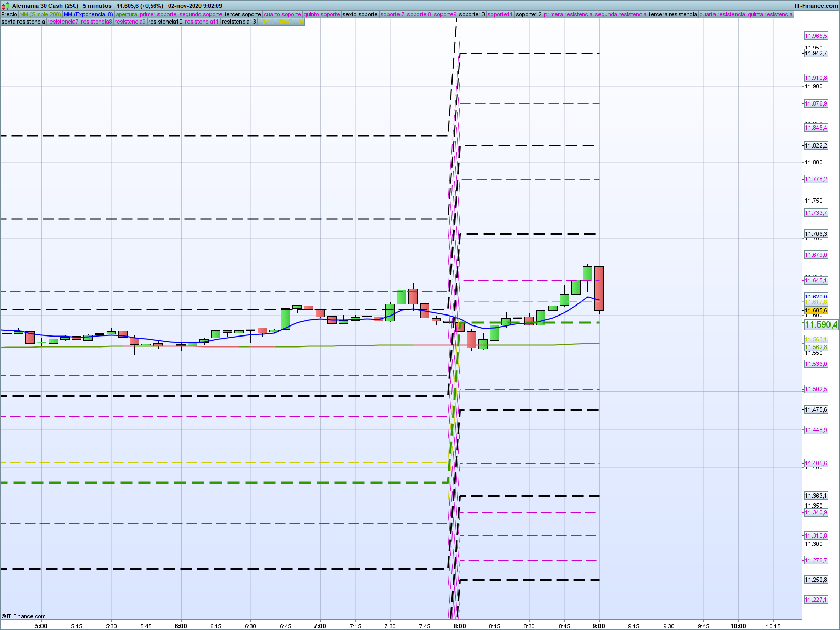This screenshot has width=840, height=630.
Task: Click the resistencia11 label
Action: coord(202,22)
